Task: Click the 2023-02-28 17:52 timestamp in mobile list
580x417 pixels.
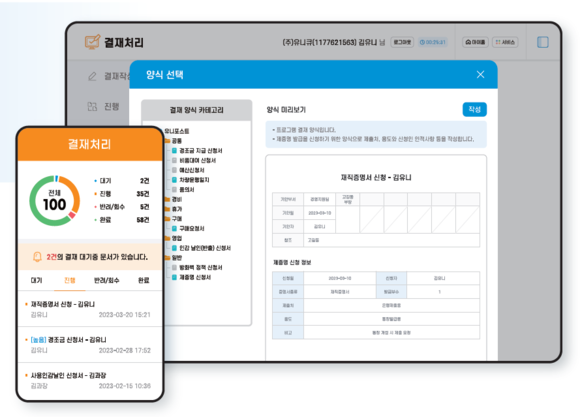Action: click(125, 350)
